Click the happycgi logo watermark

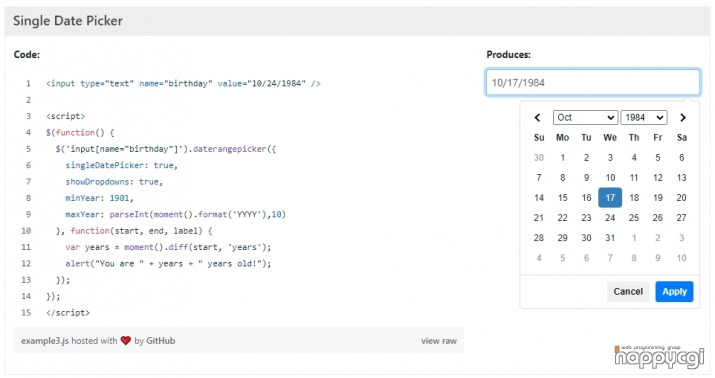point(659,357)
